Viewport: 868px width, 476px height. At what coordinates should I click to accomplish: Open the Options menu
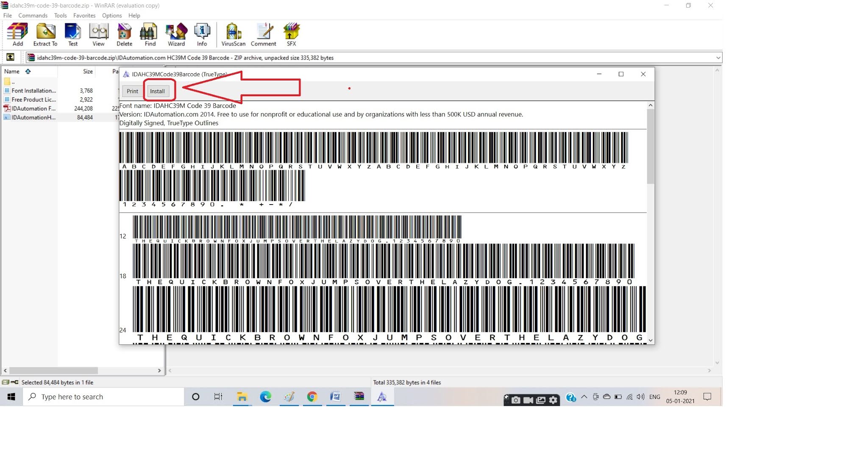[111, 15]
